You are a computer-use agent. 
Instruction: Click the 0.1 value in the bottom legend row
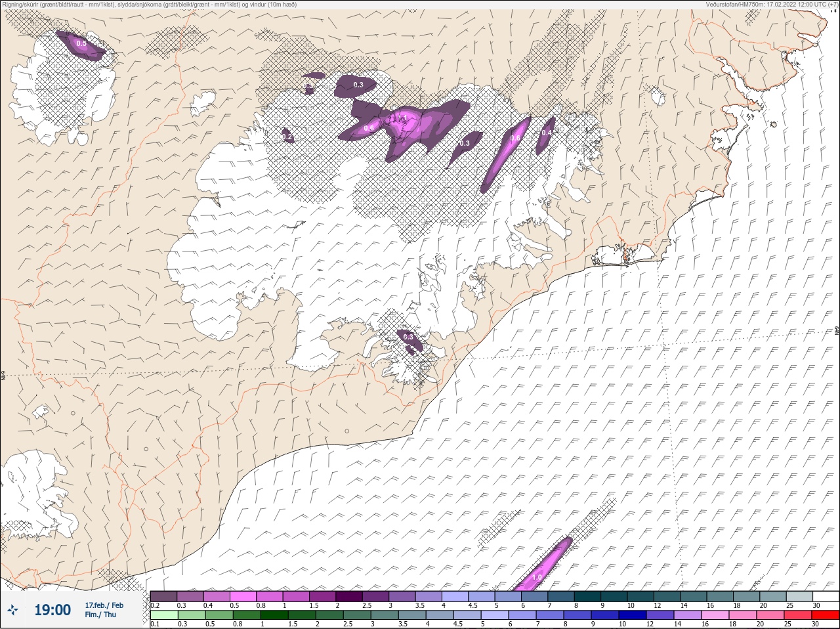click(x=155, y=624)
